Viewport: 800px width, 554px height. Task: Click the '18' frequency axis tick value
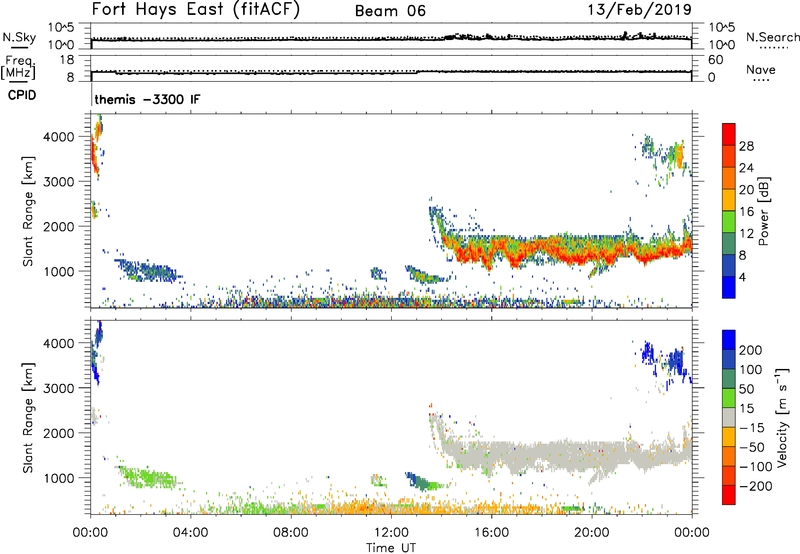[x=67, y=60]
